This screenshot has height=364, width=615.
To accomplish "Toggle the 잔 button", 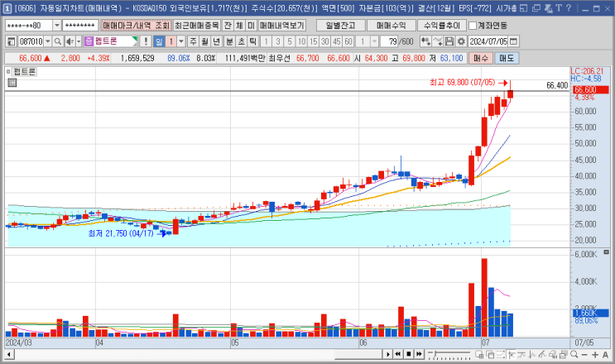I will click(228, 26).
